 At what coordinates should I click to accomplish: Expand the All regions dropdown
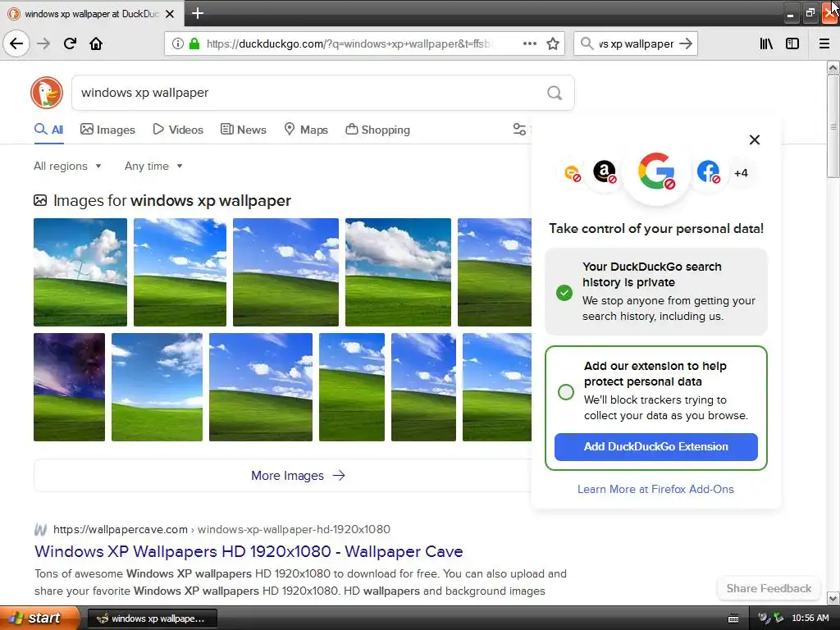67,166
